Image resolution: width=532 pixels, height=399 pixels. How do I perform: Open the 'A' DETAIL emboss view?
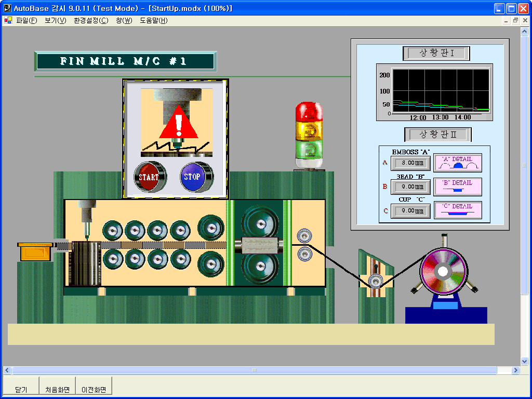tap(458, 163)
